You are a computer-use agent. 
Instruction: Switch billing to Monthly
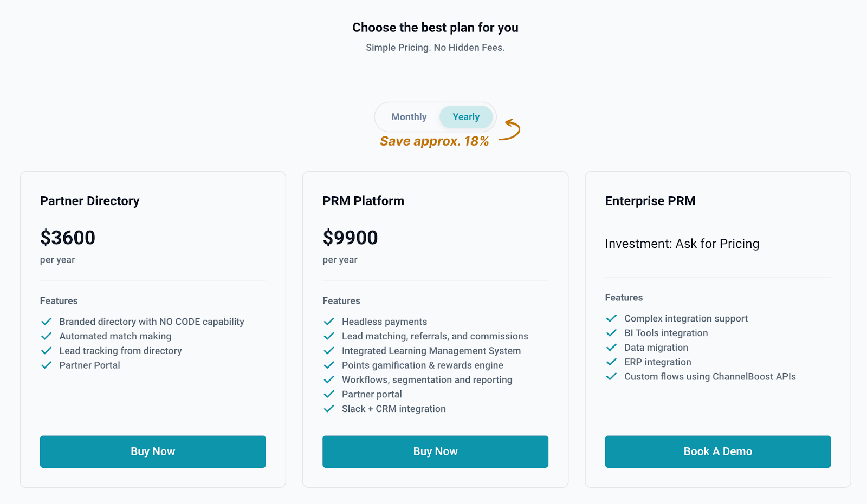[x=409, y=117]
